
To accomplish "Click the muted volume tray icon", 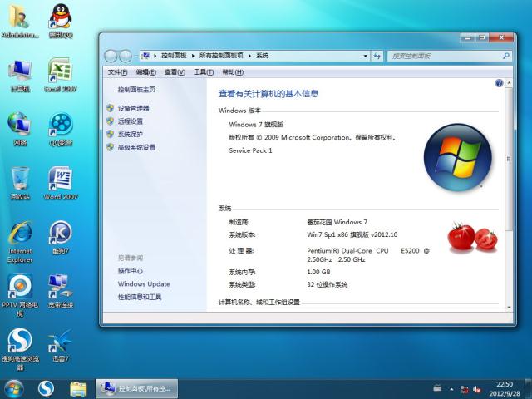I will 477,389.
